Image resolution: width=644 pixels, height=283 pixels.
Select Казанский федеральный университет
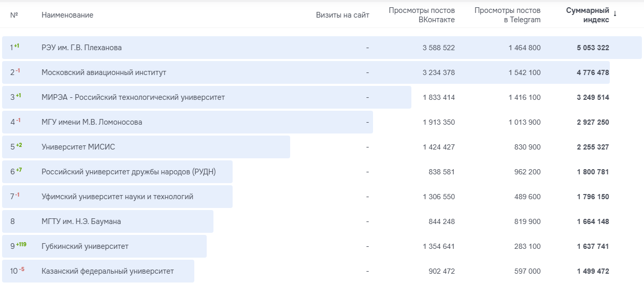pos(107,271)
